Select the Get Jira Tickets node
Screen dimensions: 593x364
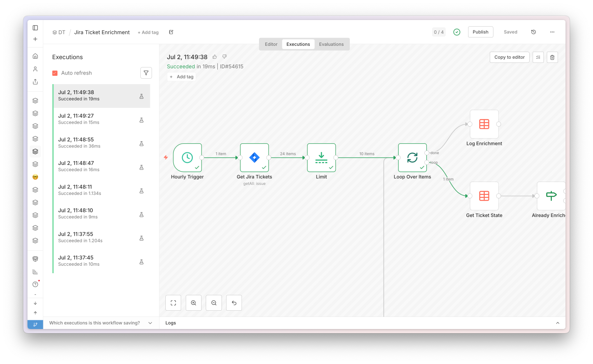pos(254,157)
